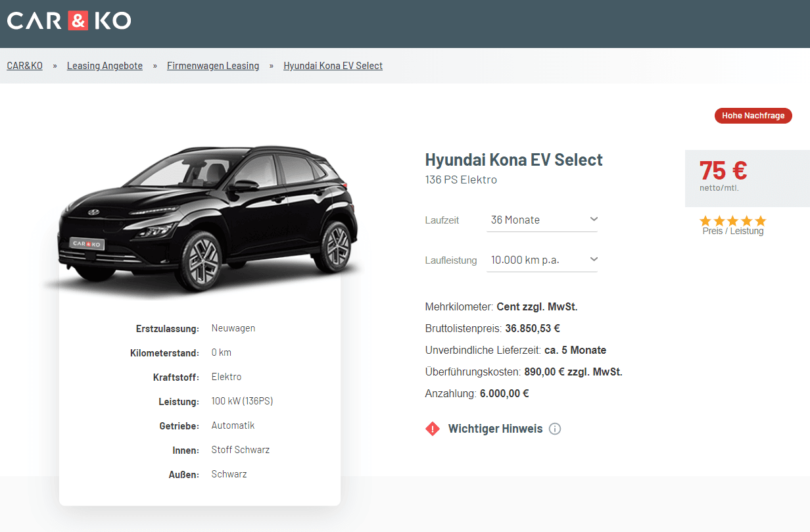
Task: Click the Unverbindliche Lieferzeit ca. 5 Monate line
Action: click(x=515, y=350)
